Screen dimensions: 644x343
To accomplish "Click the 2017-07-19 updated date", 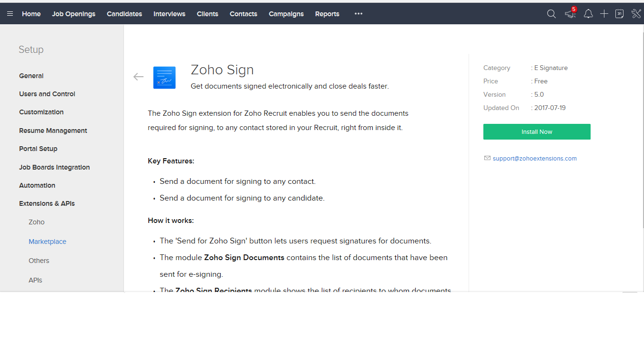I will [x=550, y=108].
